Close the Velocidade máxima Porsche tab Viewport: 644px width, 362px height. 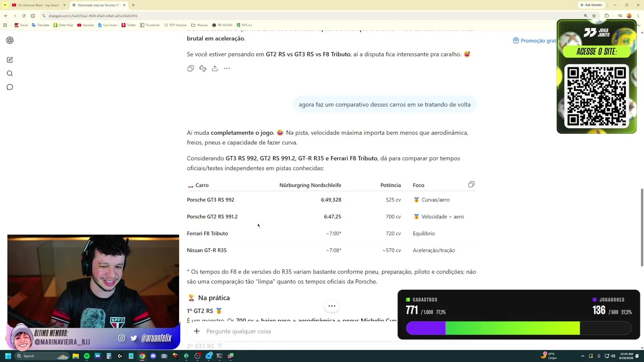point(124,5)
